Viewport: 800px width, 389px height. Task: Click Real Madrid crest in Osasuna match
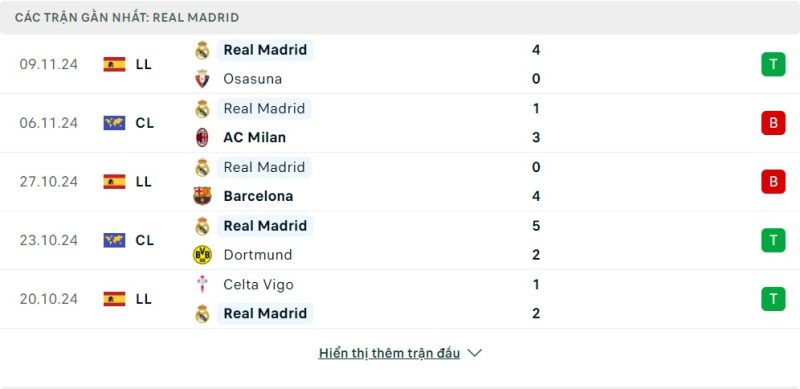click(203, 50)
